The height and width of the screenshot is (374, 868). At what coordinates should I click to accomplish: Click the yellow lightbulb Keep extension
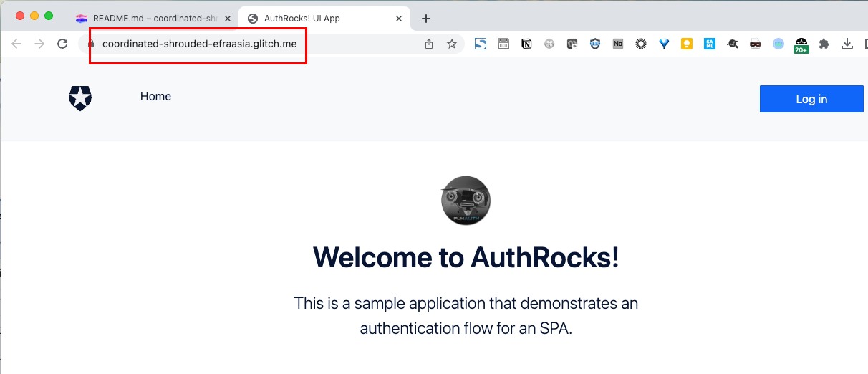pyautogui.click(x=687, y=44)
